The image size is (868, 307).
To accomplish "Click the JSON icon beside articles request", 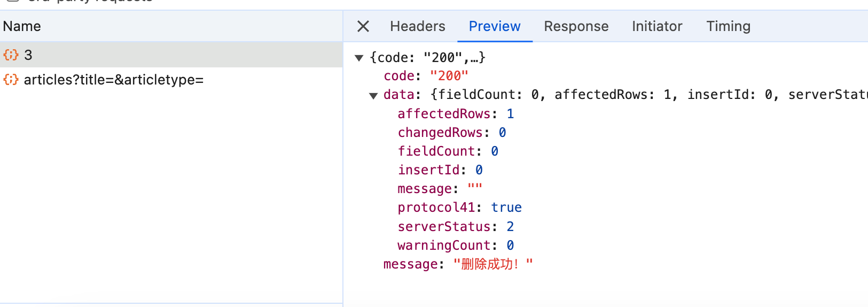I will pyautogui.click(x=11, y=80).
